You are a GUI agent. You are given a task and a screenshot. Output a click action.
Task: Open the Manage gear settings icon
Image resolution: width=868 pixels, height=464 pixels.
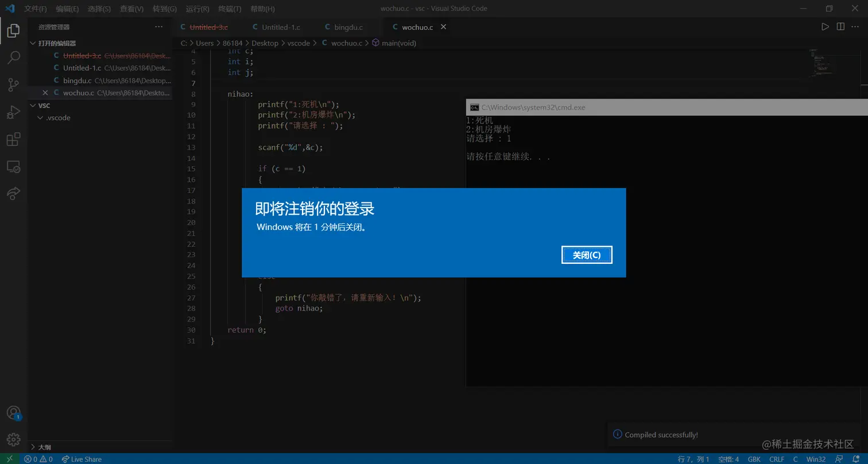tap(14, 440)
